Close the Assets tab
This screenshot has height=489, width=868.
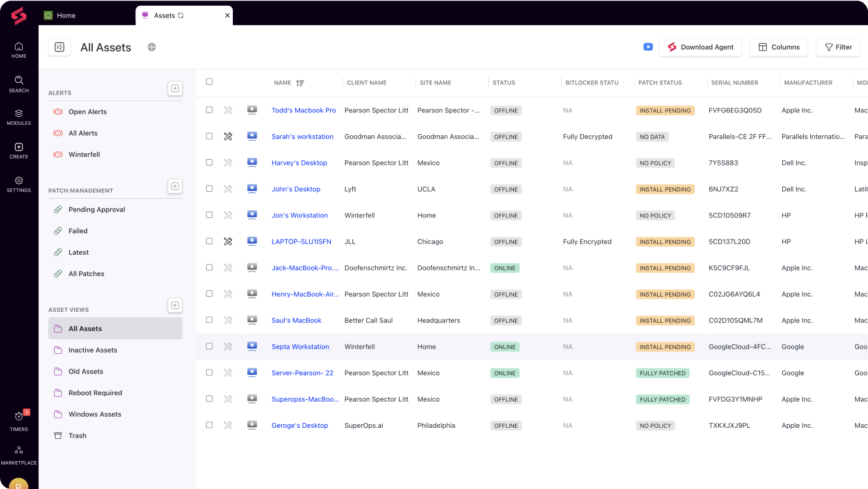tap(228, 16)
